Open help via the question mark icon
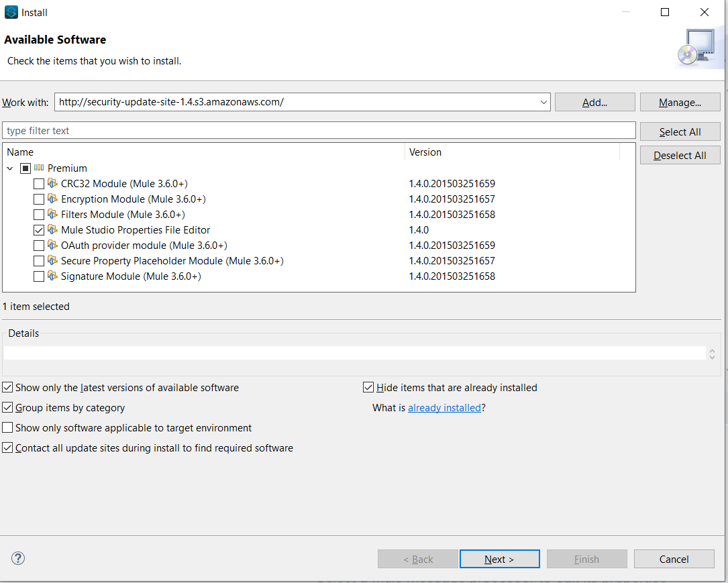This screenshot has width=728, height=583. tap(17, 558)
